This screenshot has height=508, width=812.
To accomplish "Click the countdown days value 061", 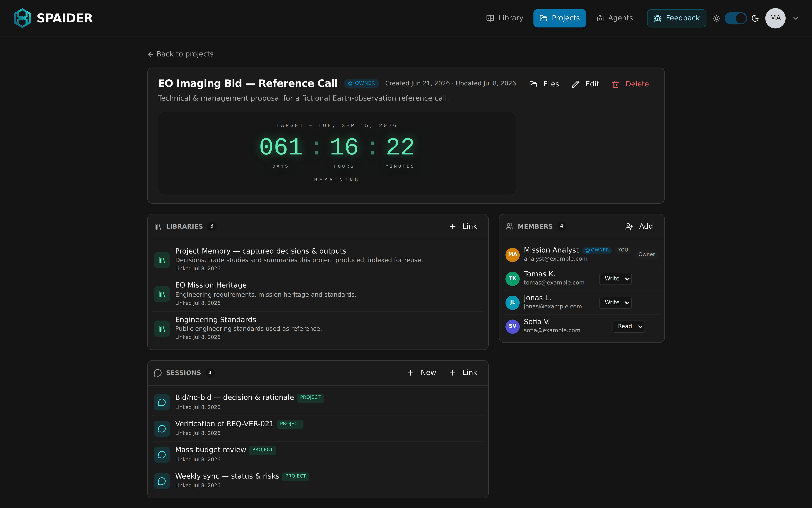I will coord(281,147).
